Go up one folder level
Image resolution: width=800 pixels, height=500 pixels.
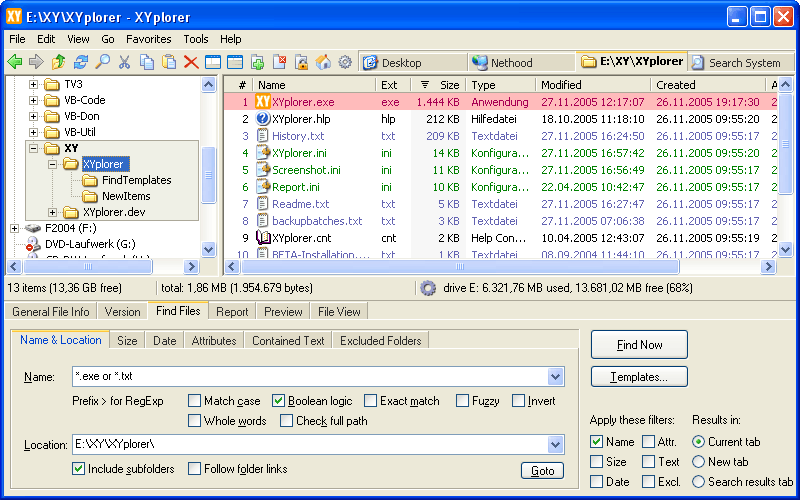(58, 62)
